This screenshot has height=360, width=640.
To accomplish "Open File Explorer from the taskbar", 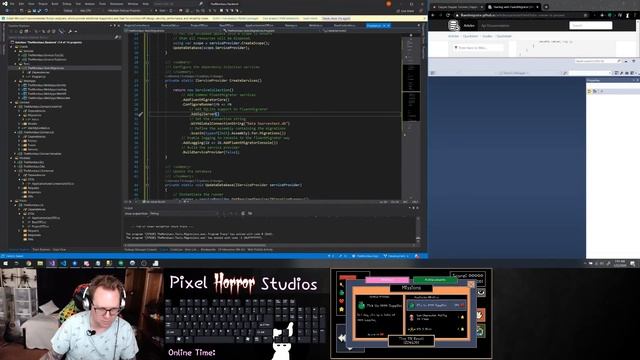I will (x=40, y=264).
